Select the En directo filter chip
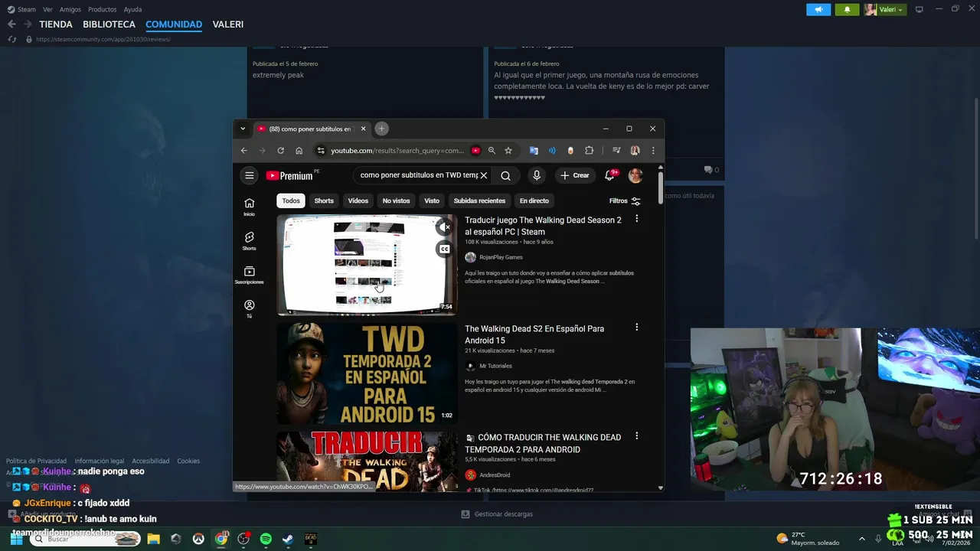The width and height of the screenshot is (980, 551). click(534, 201)
